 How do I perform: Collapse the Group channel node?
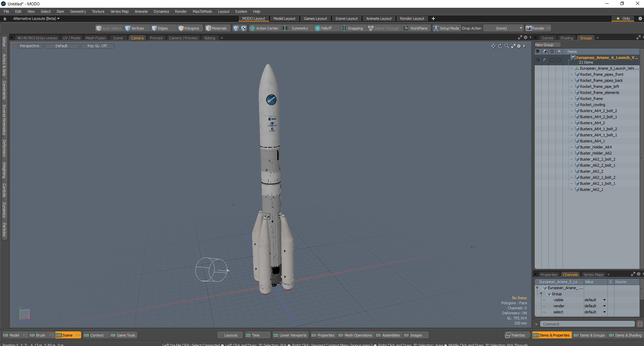point(541,294)
